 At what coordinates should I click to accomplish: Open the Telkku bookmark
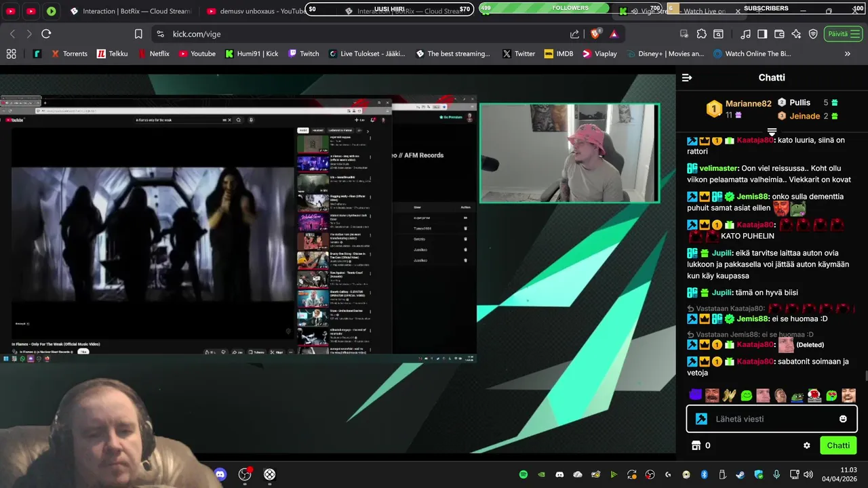click(x=112, y=54)
